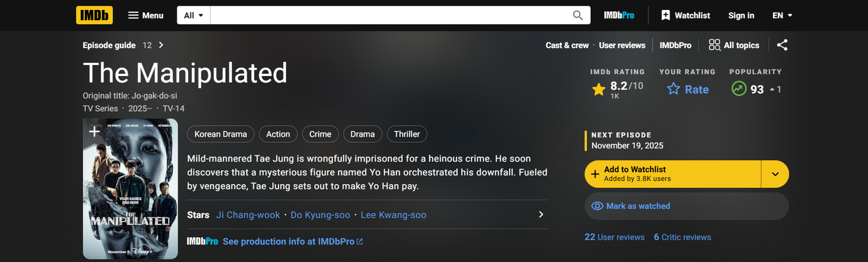Click the All topics grid icon
This screenshot has height=262, width=868.
(x=714, y=45)
